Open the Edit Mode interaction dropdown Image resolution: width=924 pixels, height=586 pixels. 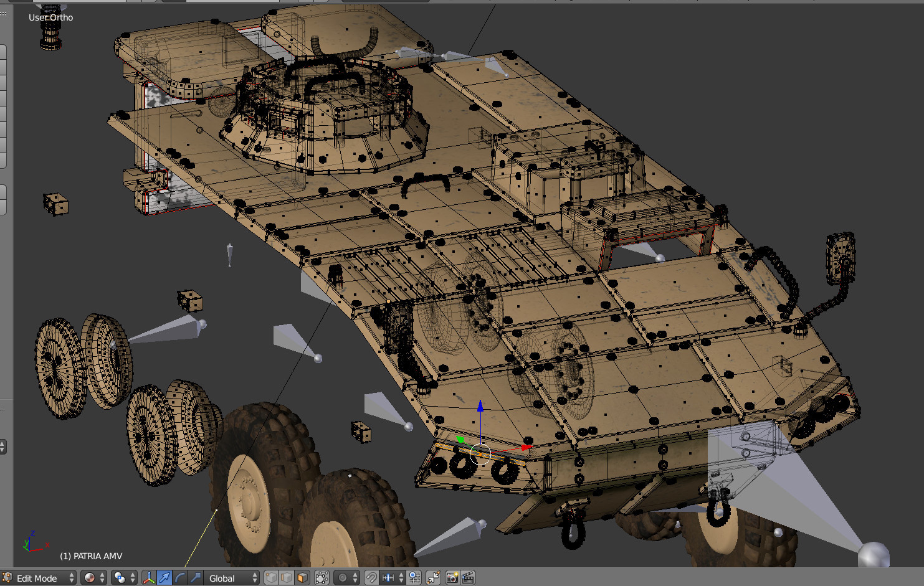click(39, 578)
